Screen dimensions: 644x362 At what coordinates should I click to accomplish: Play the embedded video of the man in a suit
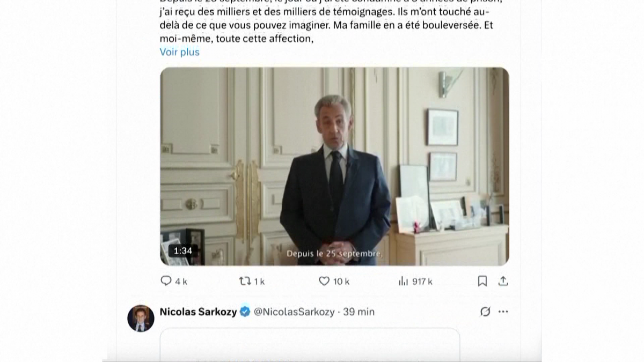click(x=334, y=166)
